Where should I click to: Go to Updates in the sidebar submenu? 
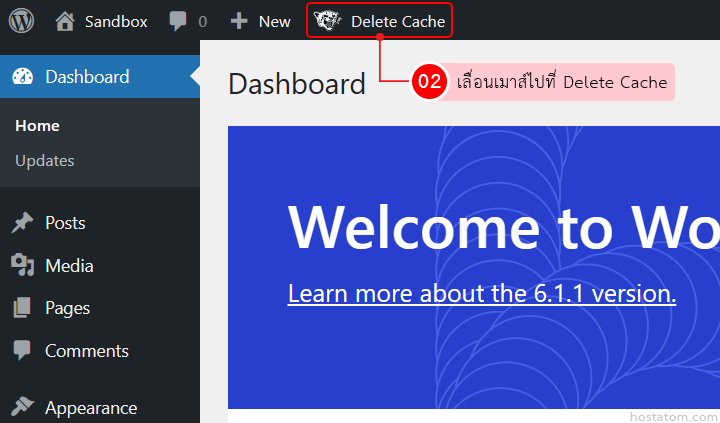coord(45,161)
